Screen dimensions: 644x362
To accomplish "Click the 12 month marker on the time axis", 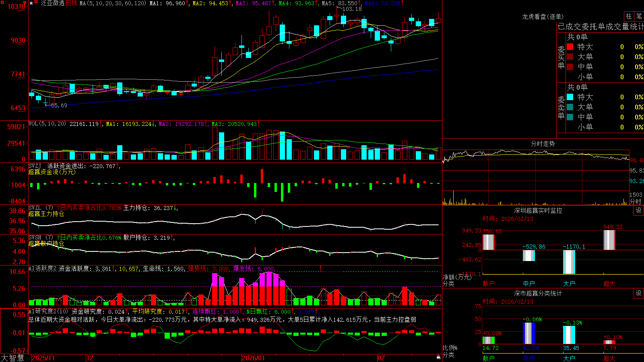I will click(x=90, y=358).
